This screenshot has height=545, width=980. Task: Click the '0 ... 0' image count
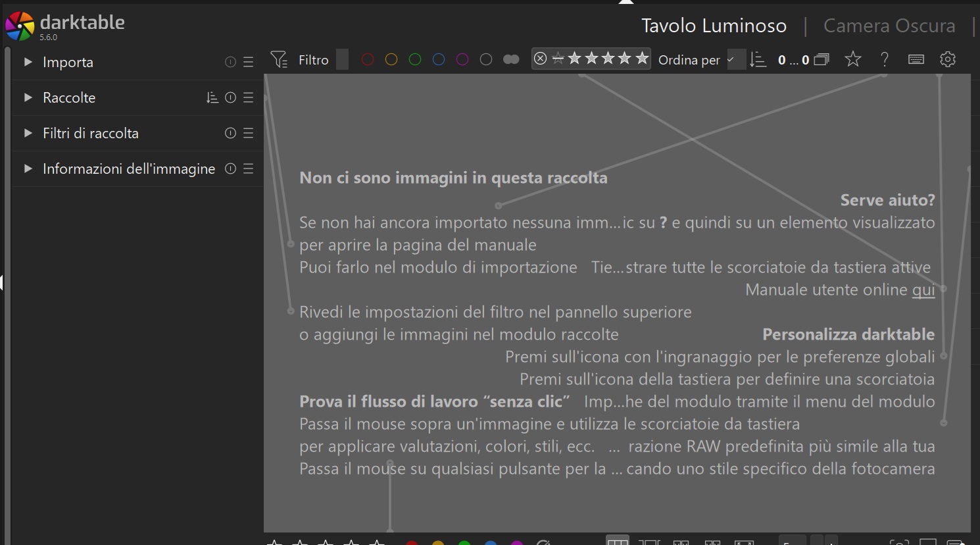tap(793, 60)
